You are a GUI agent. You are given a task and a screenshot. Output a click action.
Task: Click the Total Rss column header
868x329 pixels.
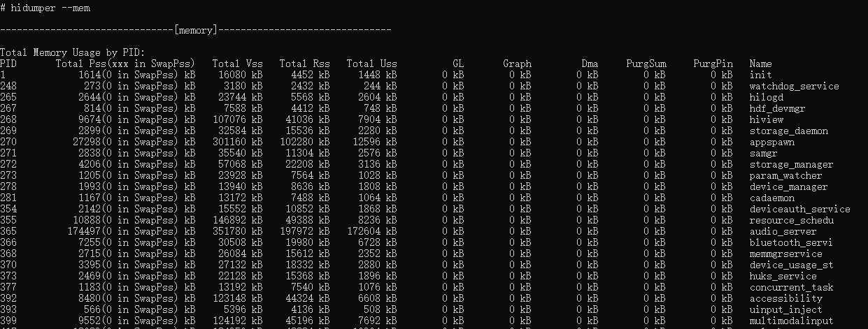[x=304, y=64]
